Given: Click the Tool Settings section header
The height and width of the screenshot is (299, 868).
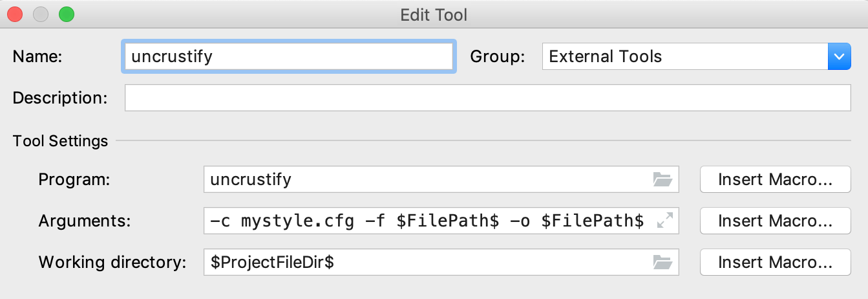Looking at the screenshot, I should pyautogui.click(x=60, y=140).
